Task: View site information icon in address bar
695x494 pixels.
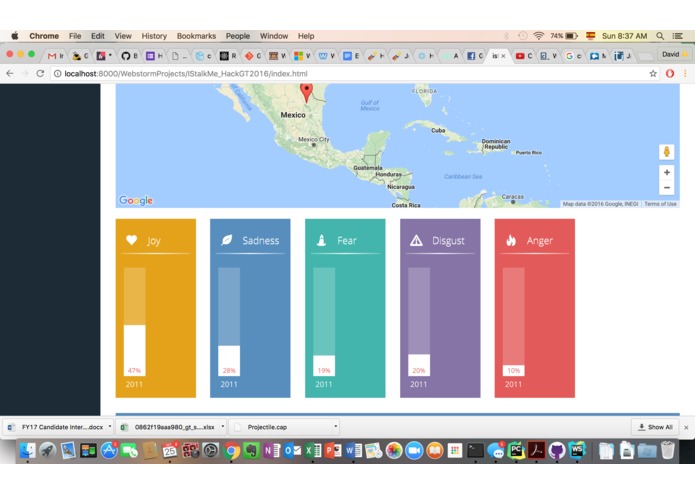Action: [57, 74]
